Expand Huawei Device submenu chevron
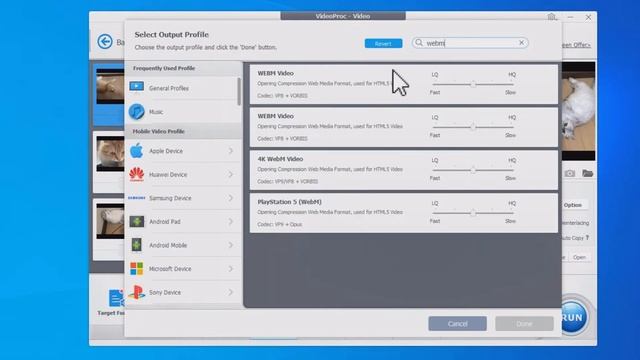Image resolution: width=640 pixels, height=360 pixels. coord(231,174)
